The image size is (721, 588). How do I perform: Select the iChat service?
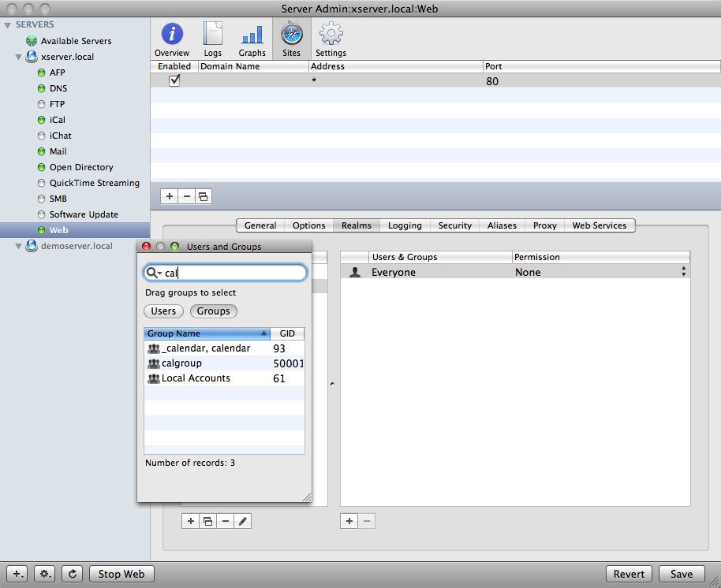(x=60, y=136)
